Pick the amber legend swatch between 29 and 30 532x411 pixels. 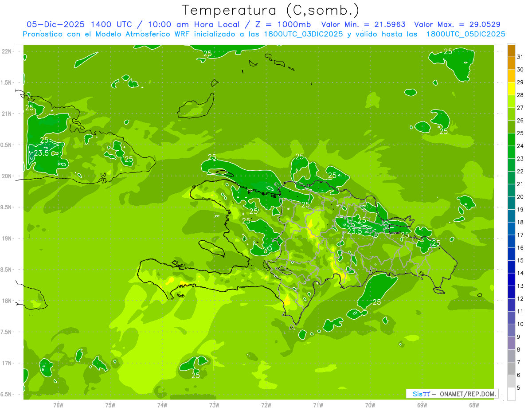(511, 76)
